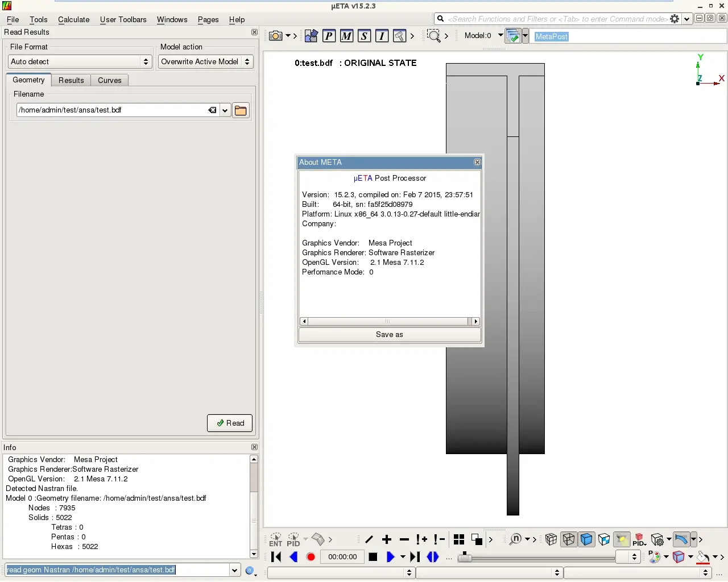
Task: Close the Read Results panel
Action: [x=254, y=32]
